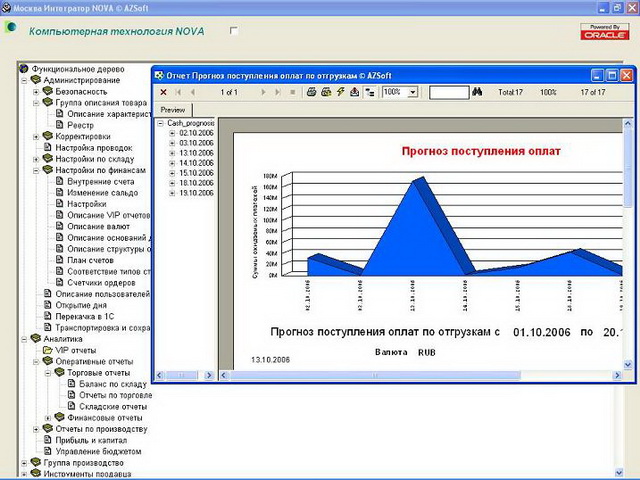Click report horizontal scrollbar thumb
640x480 pixels.
coord(375,375)
